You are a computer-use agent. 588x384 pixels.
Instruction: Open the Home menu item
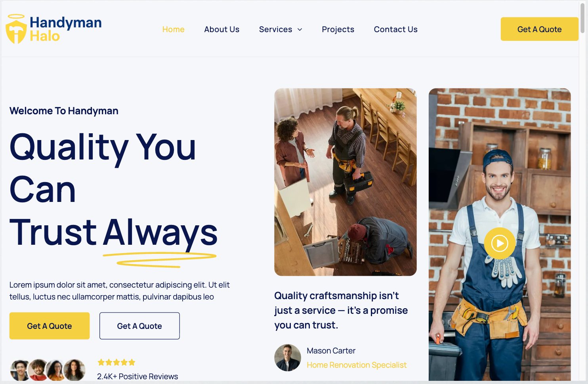point(174,29)
